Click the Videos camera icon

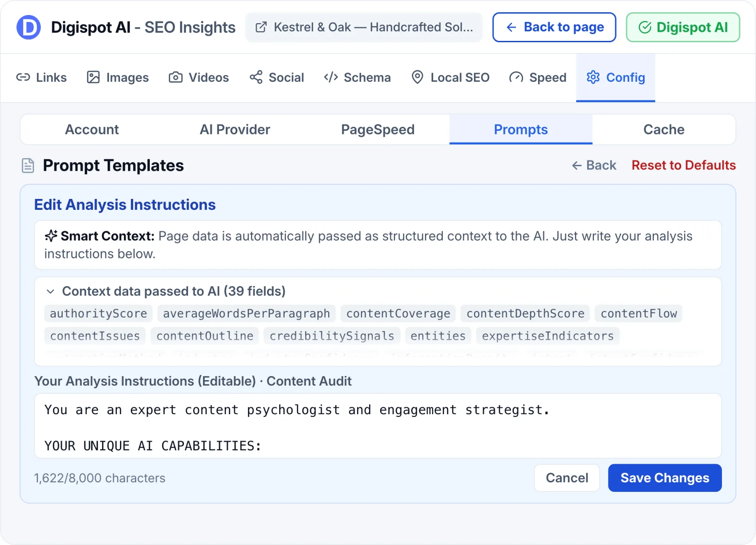pyautogui.click(x=176, y=77)
